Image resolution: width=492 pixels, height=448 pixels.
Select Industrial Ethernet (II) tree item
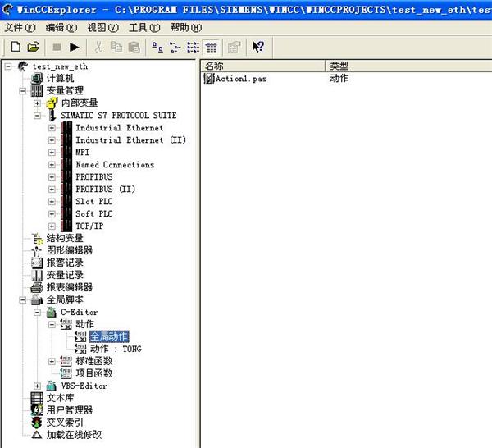coord(130,140)
